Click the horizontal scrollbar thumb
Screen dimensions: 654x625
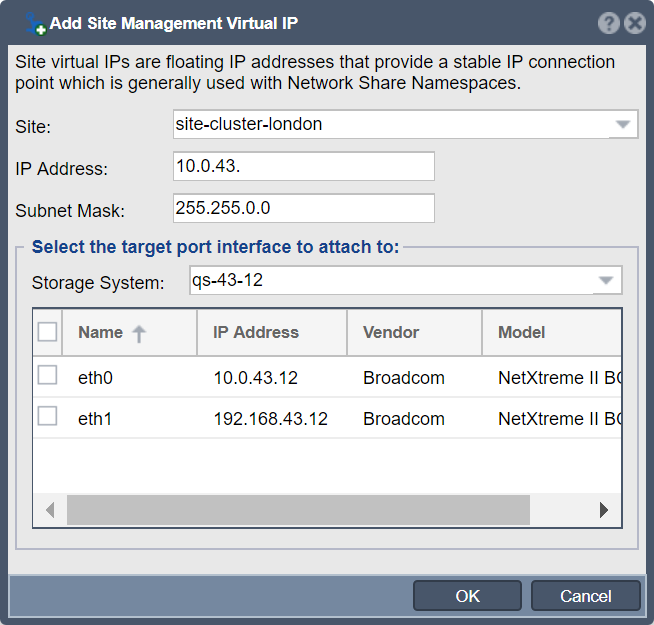click(x=298, y=510)
